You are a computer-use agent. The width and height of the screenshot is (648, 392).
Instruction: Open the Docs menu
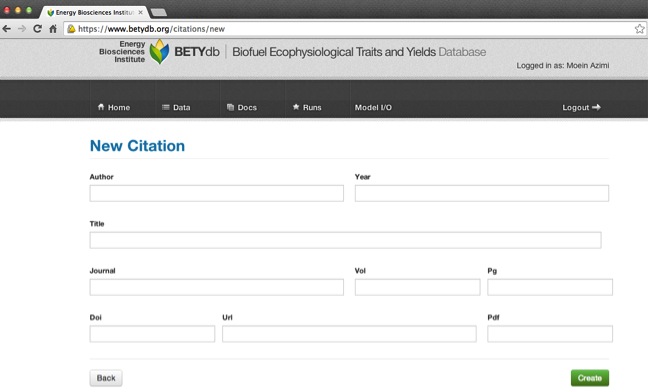242,107
